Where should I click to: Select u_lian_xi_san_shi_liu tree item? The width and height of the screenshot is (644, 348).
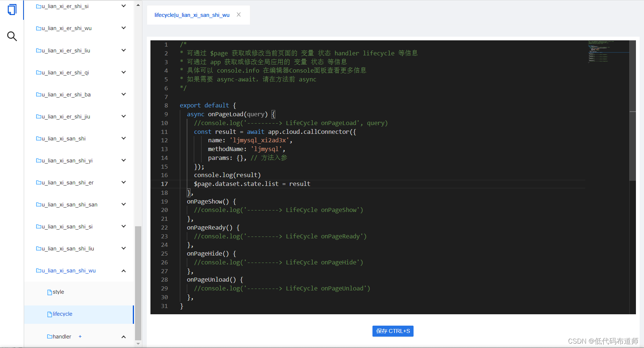65,249
